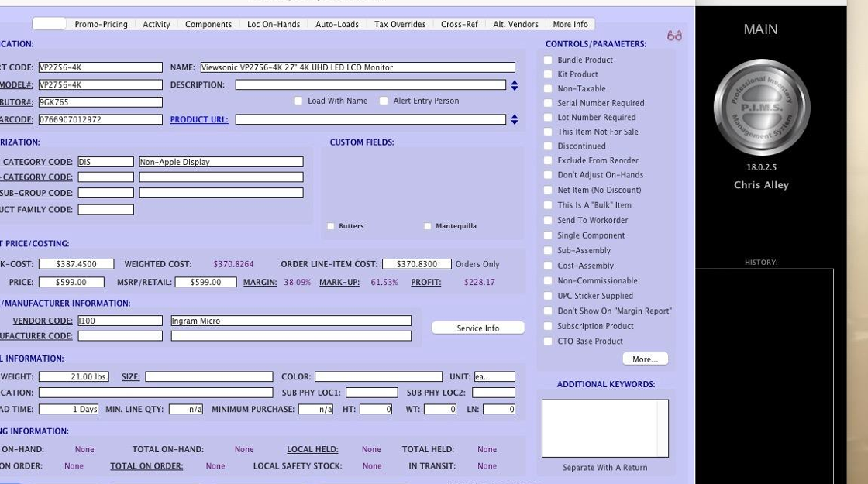Check CTO Base Product
Viewport: 868px width, 484px height.
coord(548,342)
